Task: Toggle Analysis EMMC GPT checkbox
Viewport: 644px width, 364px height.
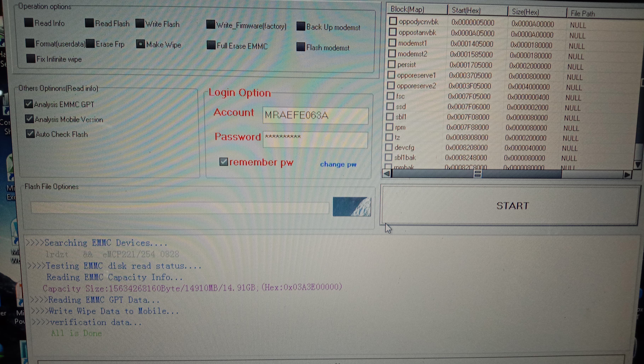Action: coord(28,103)
